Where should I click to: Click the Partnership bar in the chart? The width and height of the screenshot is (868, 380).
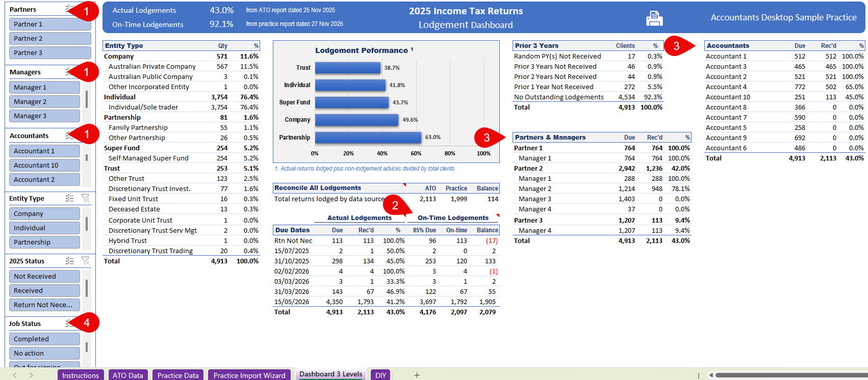(368, 138)
